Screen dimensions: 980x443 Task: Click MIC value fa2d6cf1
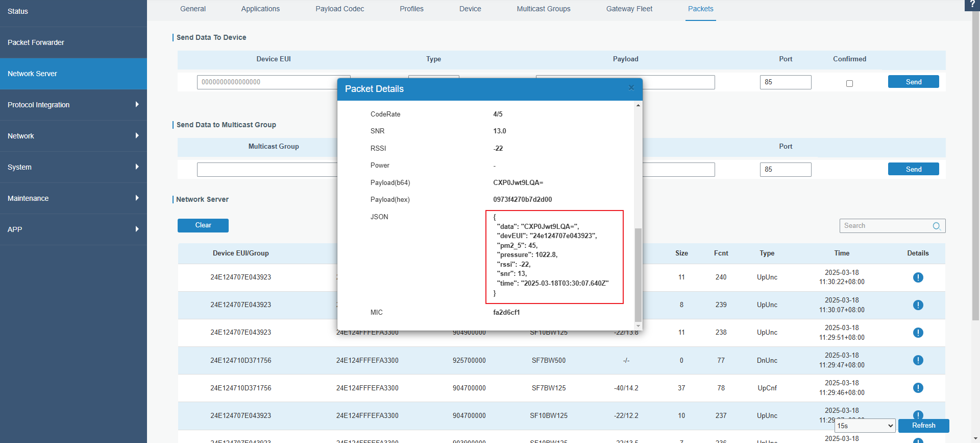click(506, 312)
